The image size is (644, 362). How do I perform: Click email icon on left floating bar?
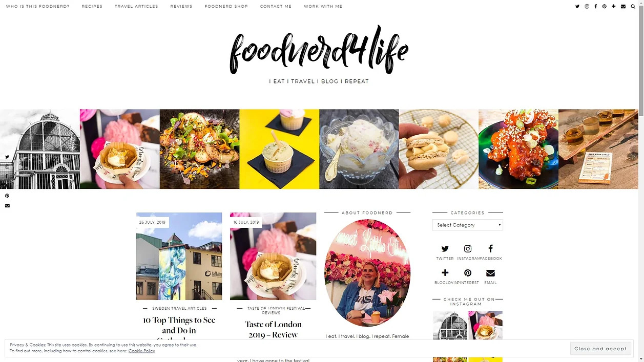(x=7, y=205)
